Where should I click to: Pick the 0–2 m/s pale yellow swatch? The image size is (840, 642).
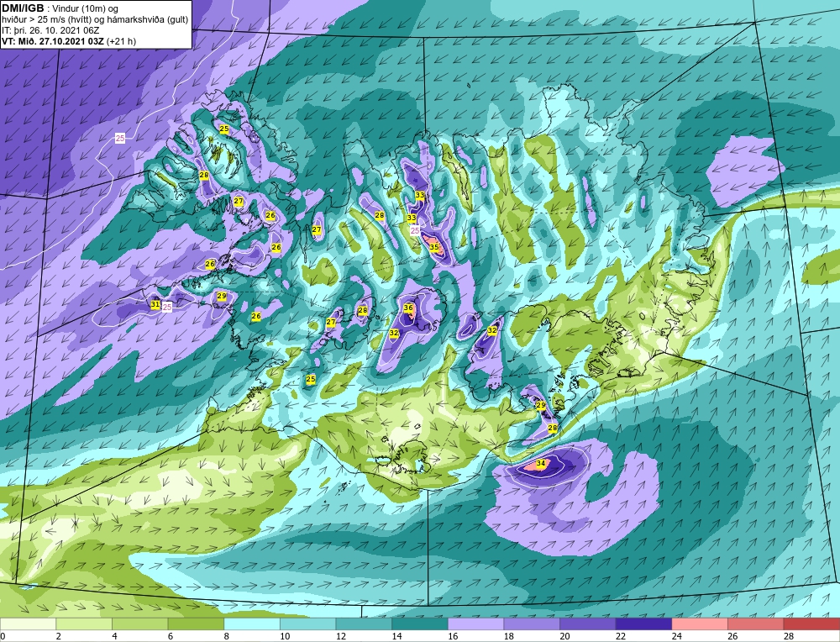pyautogui.click(x=28, y=624)
